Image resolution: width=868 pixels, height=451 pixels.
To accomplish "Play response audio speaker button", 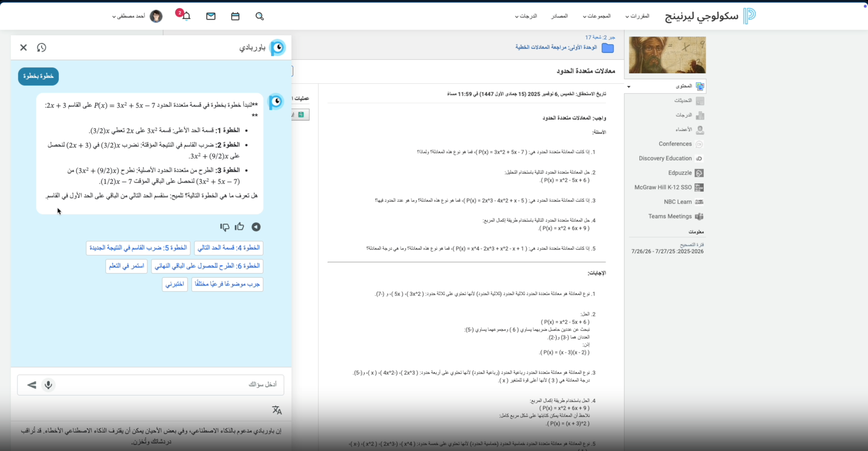I will 256,227.
